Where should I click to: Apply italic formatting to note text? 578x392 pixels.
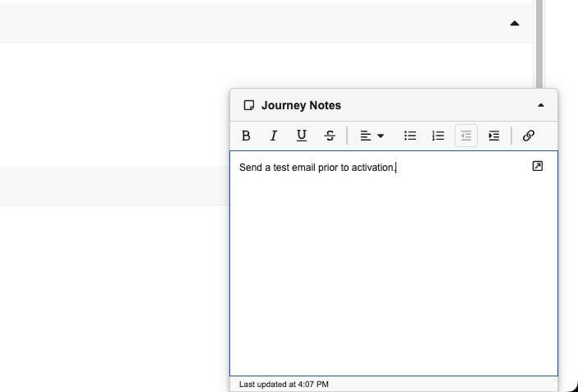point(274,136)
